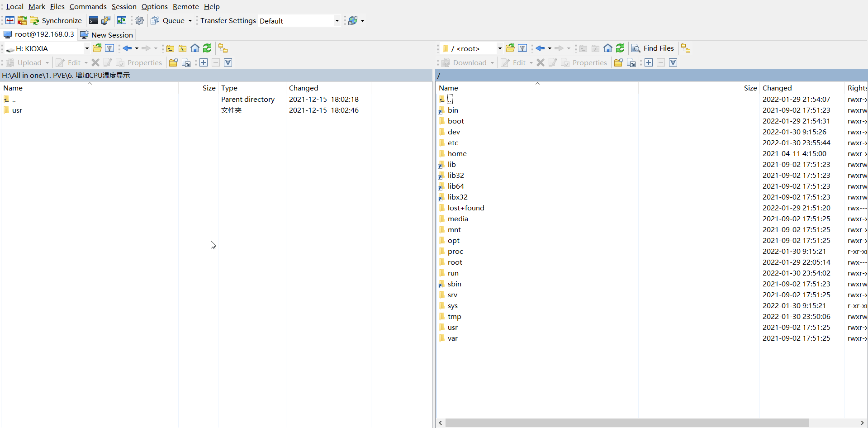Click the remote panel Filter icon
Screen dimensions: 868x428
coord(522,48)
